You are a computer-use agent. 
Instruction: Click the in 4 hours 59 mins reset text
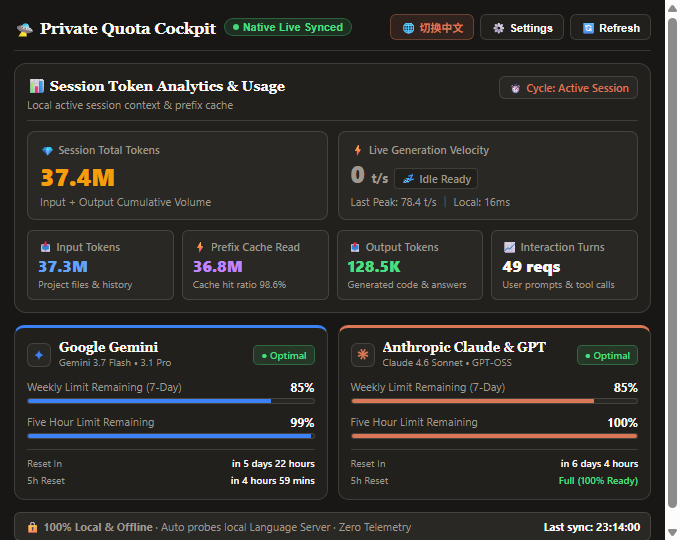click(273, 481)
